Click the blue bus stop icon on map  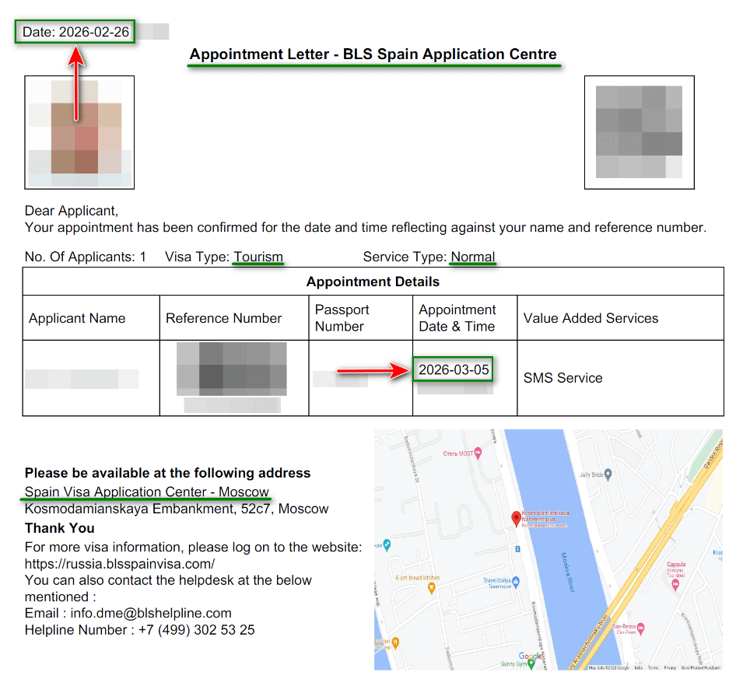tap(517, 549)
